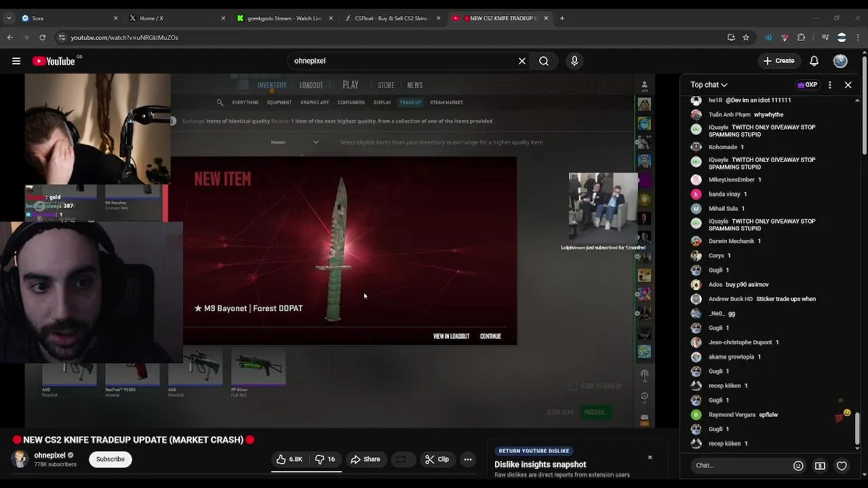
Task: Focus the YouTube search field
Action: pos(403,61)
